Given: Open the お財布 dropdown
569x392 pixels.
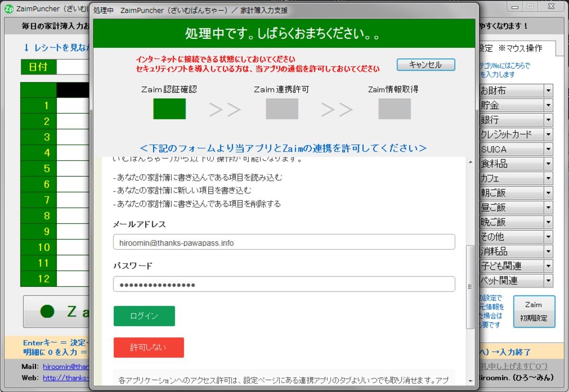Looking at the screenshot, I should (x=548, y=91).
